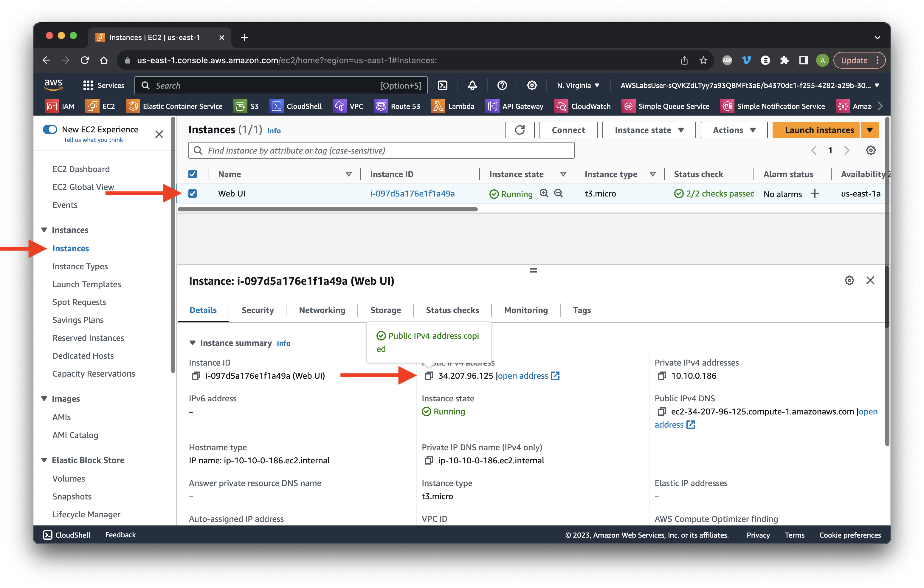
Task: Open the Actions dropdown
Action: tap(734, 130)
